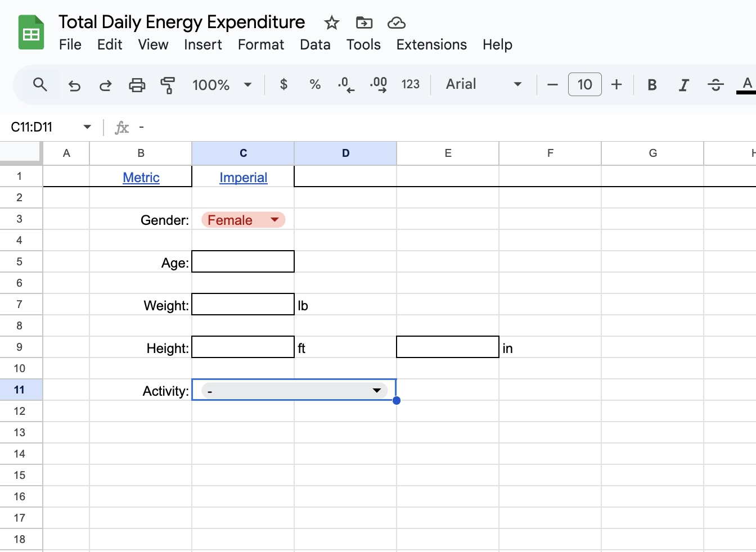Open the search menus magnifier
This screenshot has width=756, height=552.
click(39, 85)
